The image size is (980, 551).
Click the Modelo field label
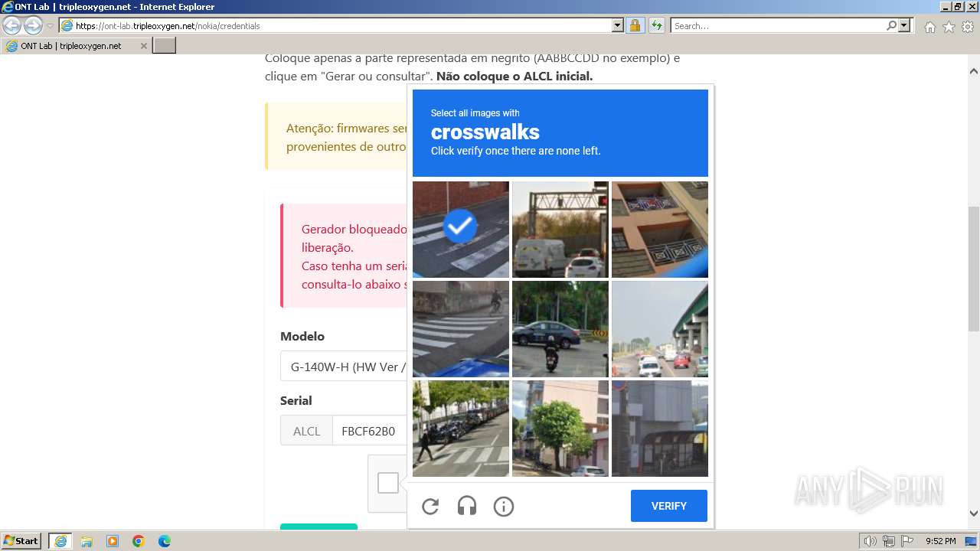coord(302,336)
